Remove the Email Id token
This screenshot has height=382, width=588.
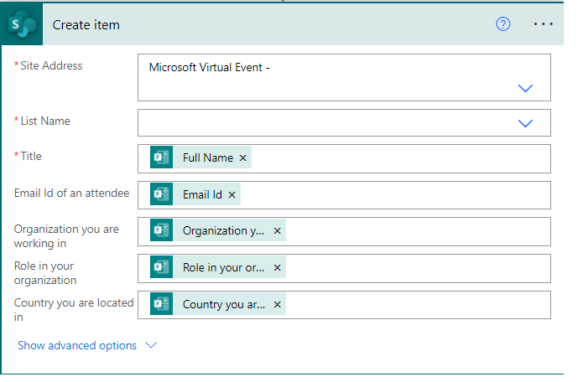[x=232, y=194]
